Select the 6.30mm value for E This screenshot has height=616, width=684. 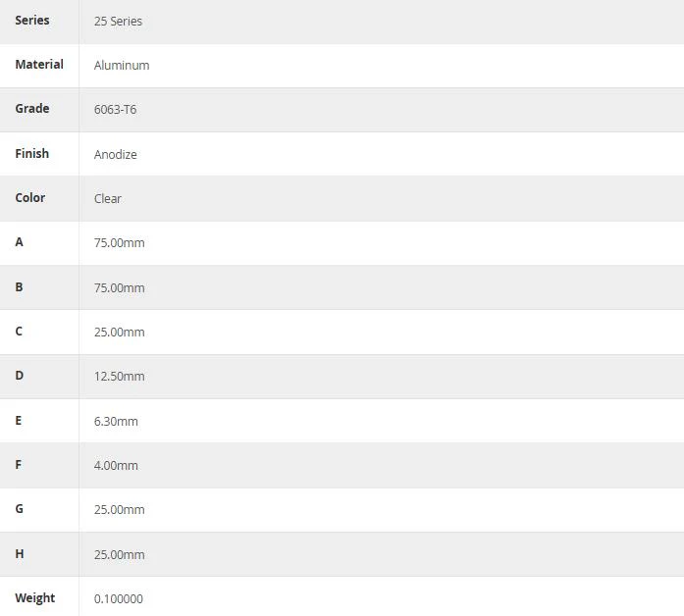(116, 422)
